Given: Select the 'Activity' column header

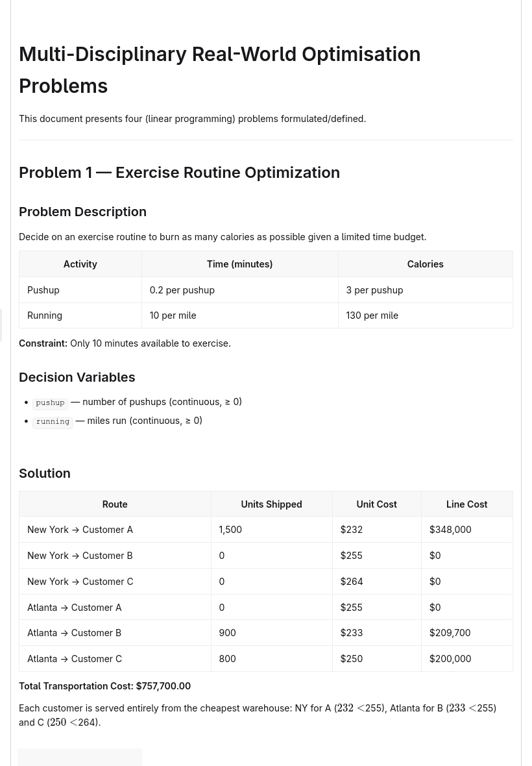Looking at the screenshot, I should (80, 264).
